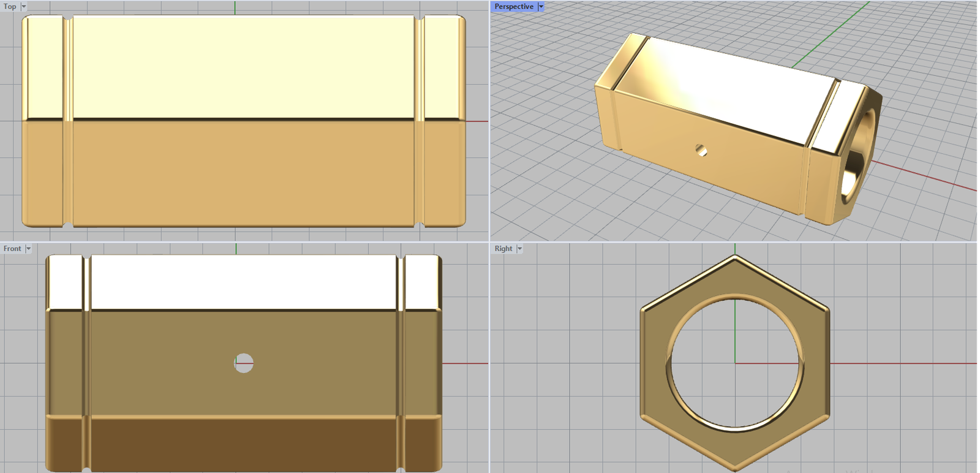The width and height of the screenshot is (980, 473).
Task: Expand the Right viewport dropdown arrow
Action: (519, 249)
